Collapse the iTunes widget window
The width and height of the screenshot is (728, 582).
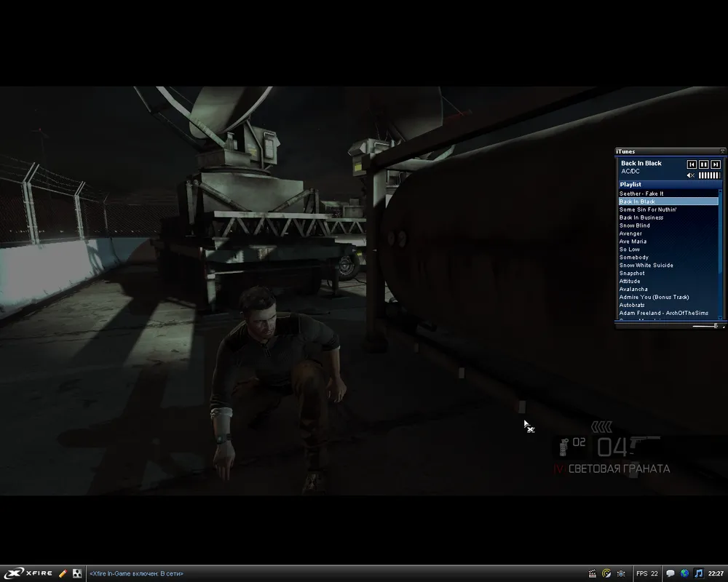click(x=722, y=151)
